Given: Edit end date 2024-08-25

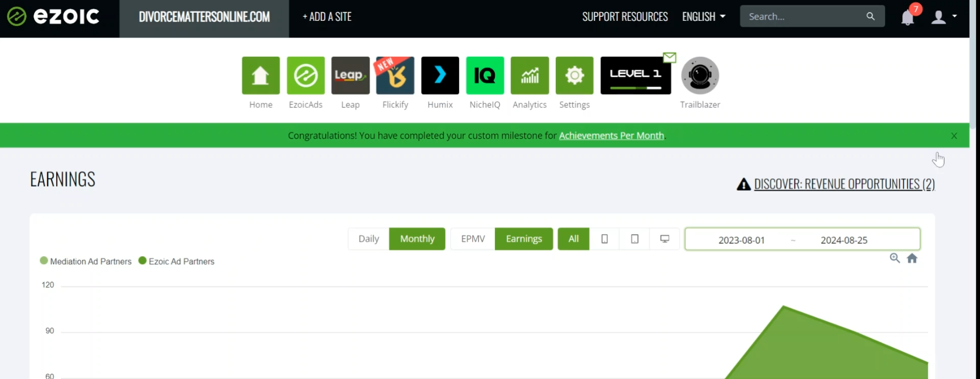Looking at the screenshot, I should click(x=844, y=240).
